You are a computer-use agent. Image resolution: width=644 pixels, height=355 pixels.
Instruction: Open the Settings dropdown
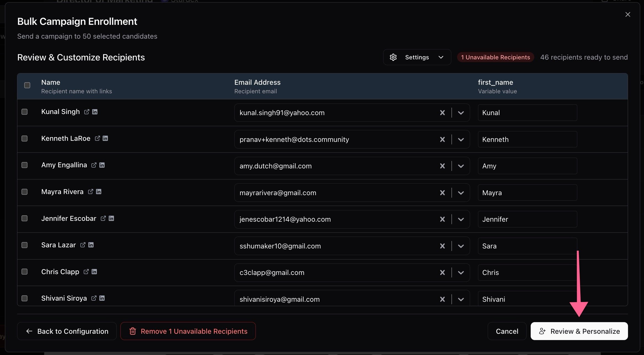pos(417,57)
